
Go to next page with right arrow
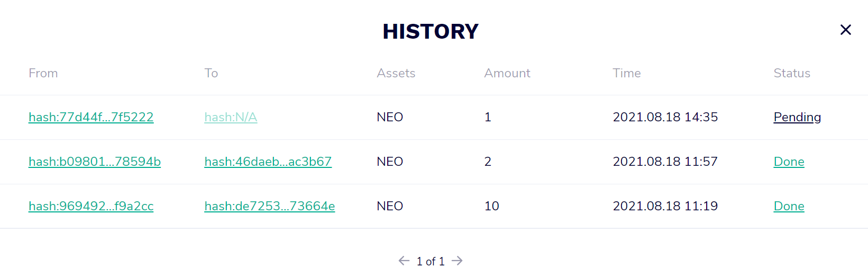(458, 261)
